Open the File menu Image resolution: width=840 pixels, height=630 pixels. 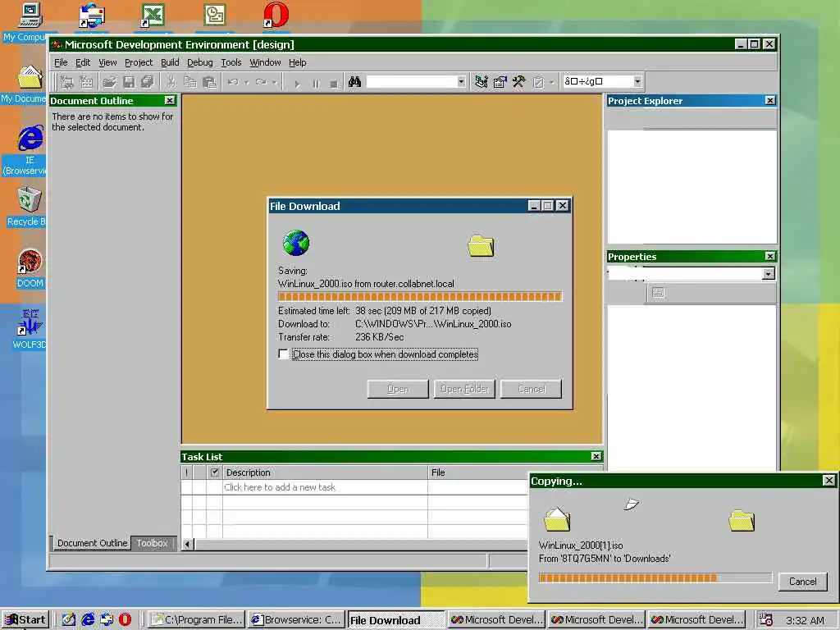click(x=61, y=62)
